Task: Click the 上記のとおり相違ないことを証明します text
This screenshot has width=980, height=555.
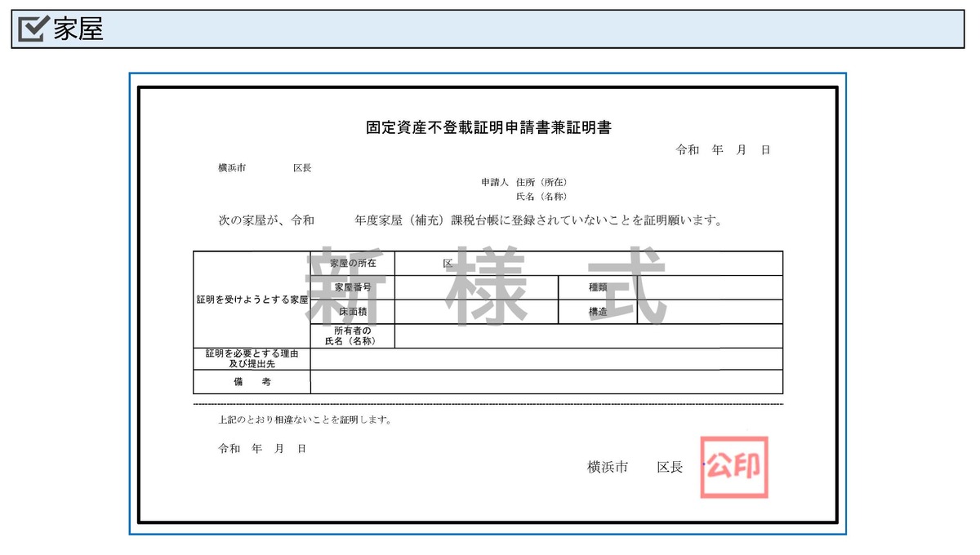Action: 302,420
